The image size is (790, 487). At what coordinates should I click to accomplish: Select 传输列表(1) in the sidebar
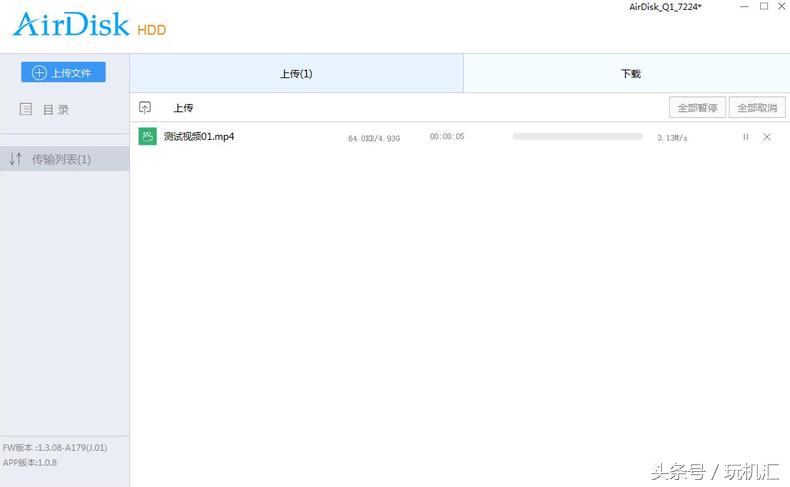click(x=64, y=159)
